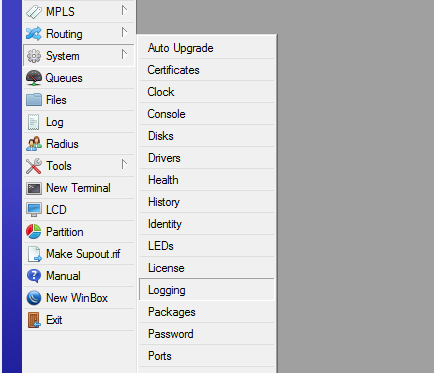Expand the Tools submenu arrow
The width and height of the screenshot is (434, 373).
click(x=124, y=165)
